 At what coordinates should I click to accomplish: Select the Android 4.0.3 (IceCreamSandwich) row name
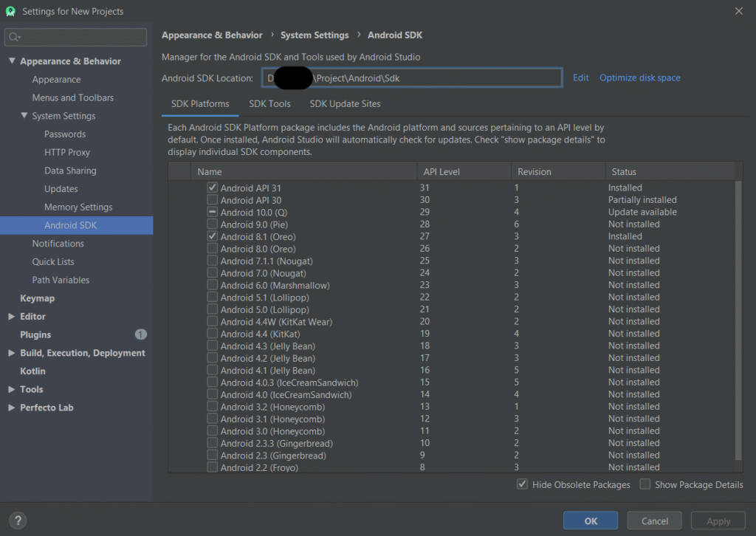289,382
